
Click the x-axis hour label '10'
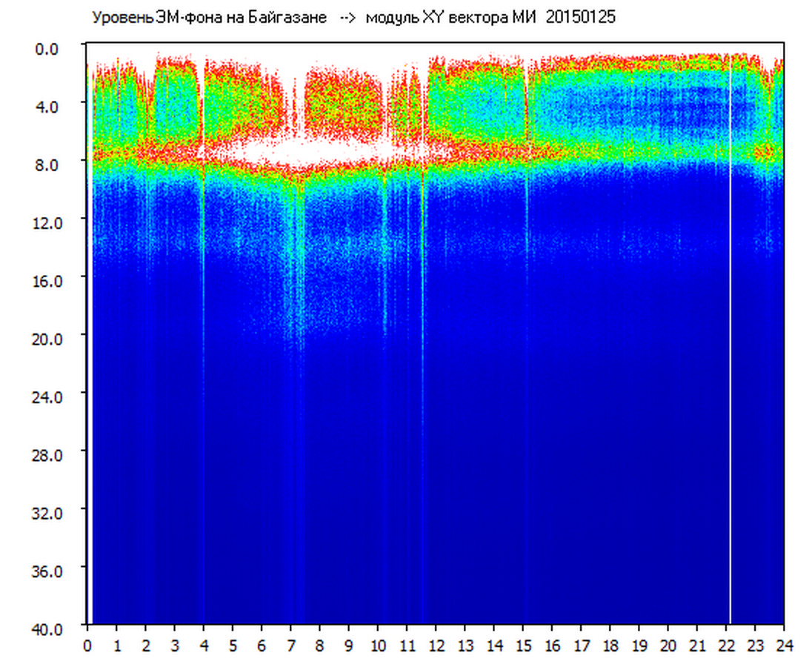[x=379, y=646]
